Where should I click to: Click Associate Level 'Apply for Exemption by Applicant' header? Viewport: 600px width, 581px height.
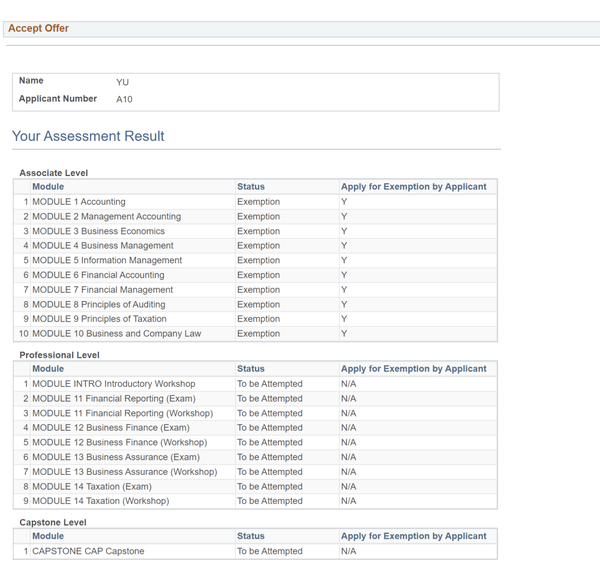tap(413, 187)
